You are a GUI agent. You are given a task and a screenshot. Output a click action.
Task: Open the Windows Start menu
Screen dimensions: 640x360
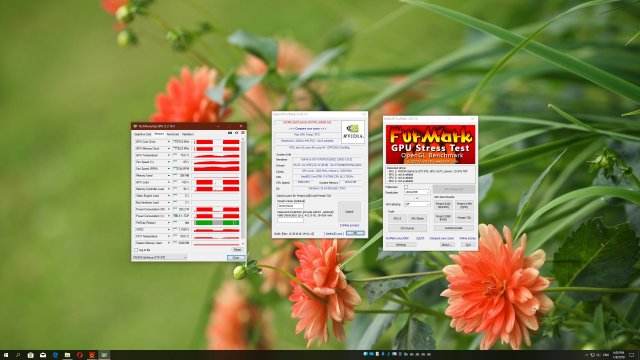tap(6, 355)
